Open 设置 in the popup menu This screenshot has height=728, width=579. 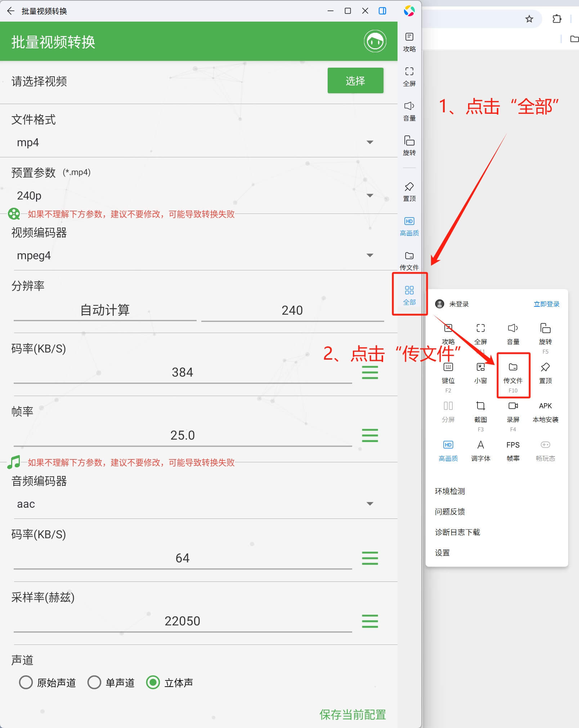442,553
